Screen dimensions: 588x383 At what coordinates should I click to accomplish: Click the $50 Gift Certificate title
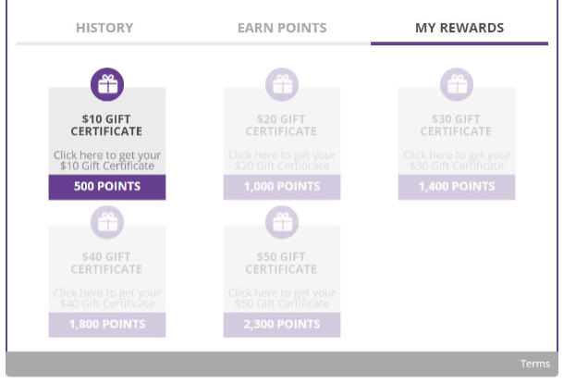pyautogui.click(x=281, y=263)
